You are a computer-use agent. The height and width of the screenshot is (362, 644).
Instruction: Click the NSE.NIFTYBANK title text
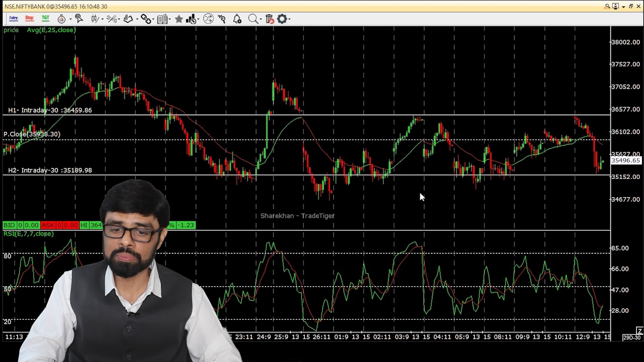[24, 7]
